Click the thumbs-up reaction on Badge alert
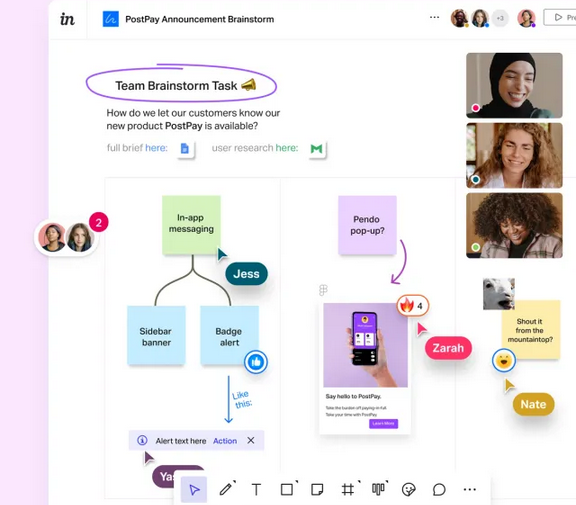Screen dimensions: 576x505 click(x=256, y=362)
